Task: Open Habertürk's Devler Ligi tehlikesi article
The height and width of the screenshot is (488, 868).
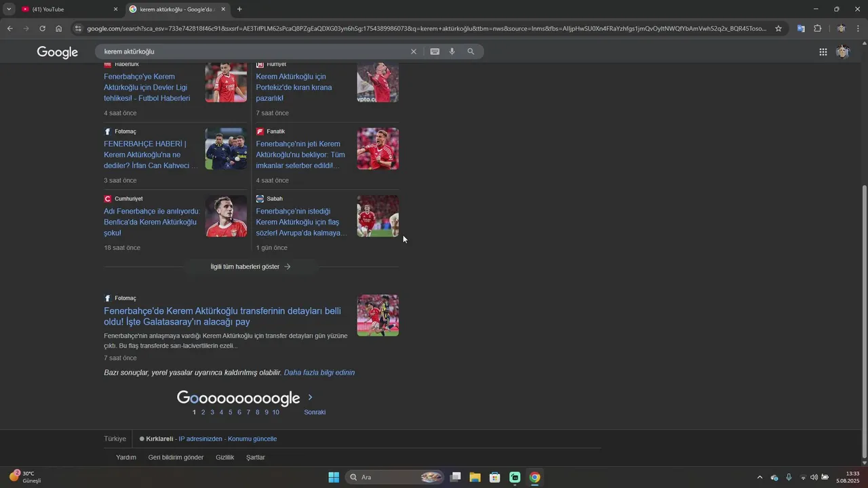Action: [147, 87]
